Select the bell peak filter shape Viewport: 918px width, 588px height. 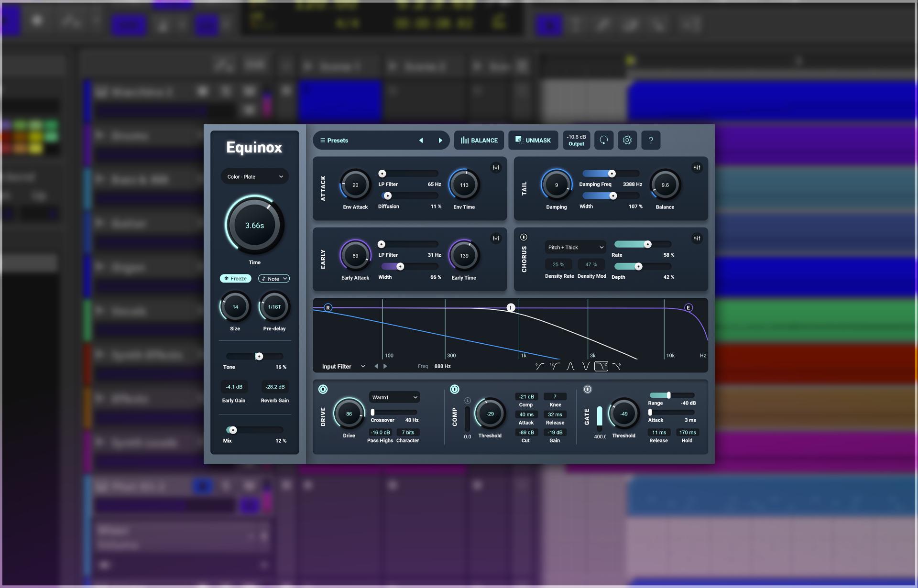point(570,366)
